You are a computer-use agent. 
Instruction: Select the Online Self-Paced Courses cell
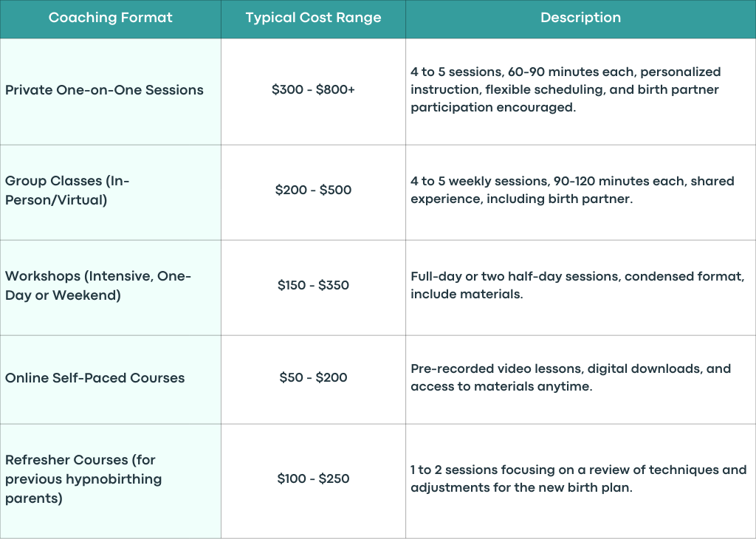click(x=111, y=380)
